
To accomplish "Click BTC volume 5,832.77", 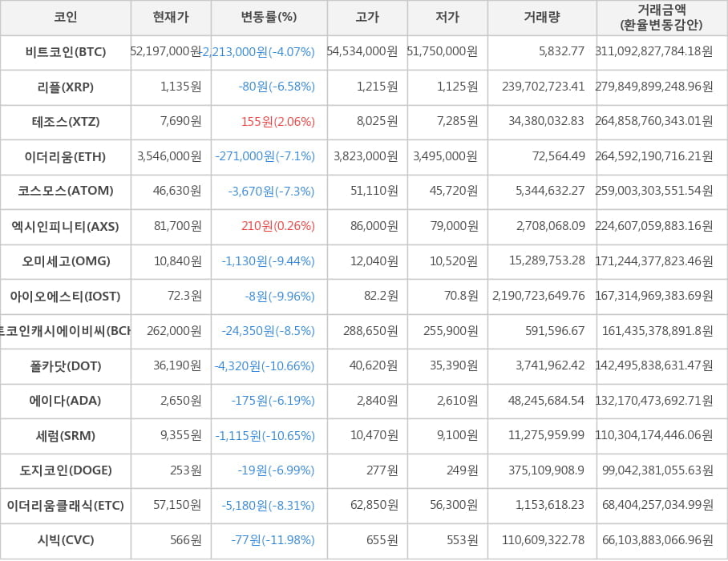I will 562,51.
